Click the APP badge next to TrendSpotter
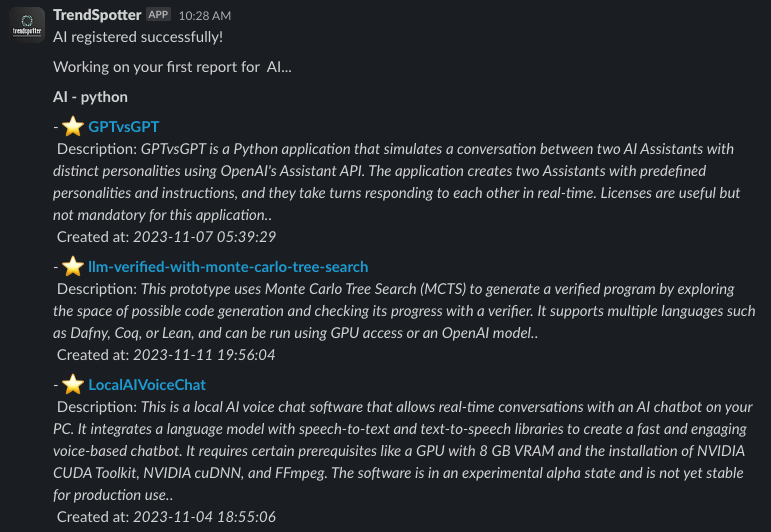The height and width of the screenshot is (532, 771). pyautogui.click(x=158, y=15)
